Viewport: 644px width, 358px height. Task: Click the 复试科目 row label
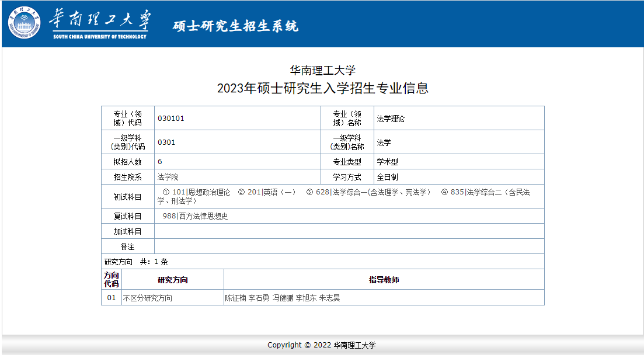tap(127, 216)
